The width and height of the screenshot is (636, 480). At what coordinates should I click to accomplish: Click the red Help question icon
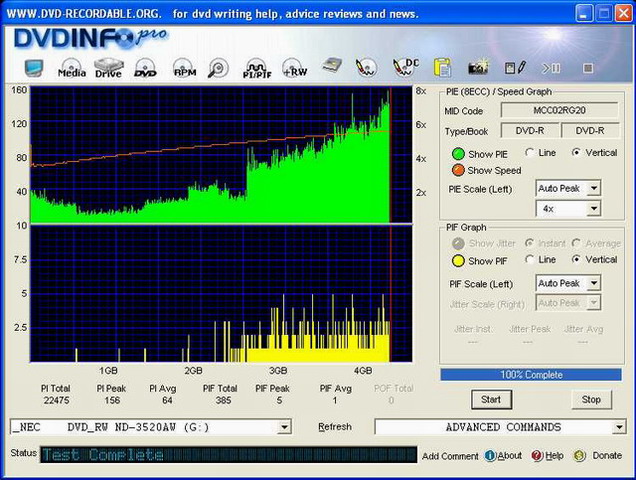coord(537,456)
